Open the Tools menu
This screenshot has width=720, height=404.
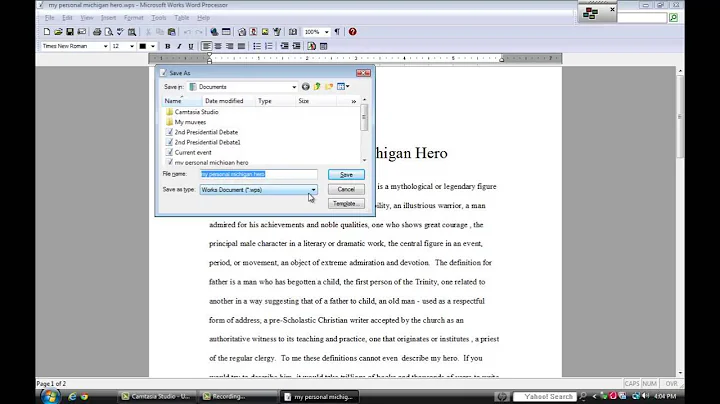coord(158,18)
